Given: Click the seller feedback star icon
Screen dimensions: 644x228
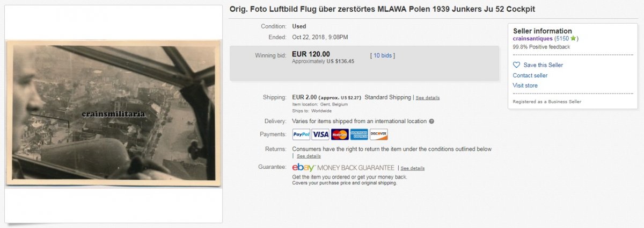Looking at the screenshot, I should pos(573,39).
